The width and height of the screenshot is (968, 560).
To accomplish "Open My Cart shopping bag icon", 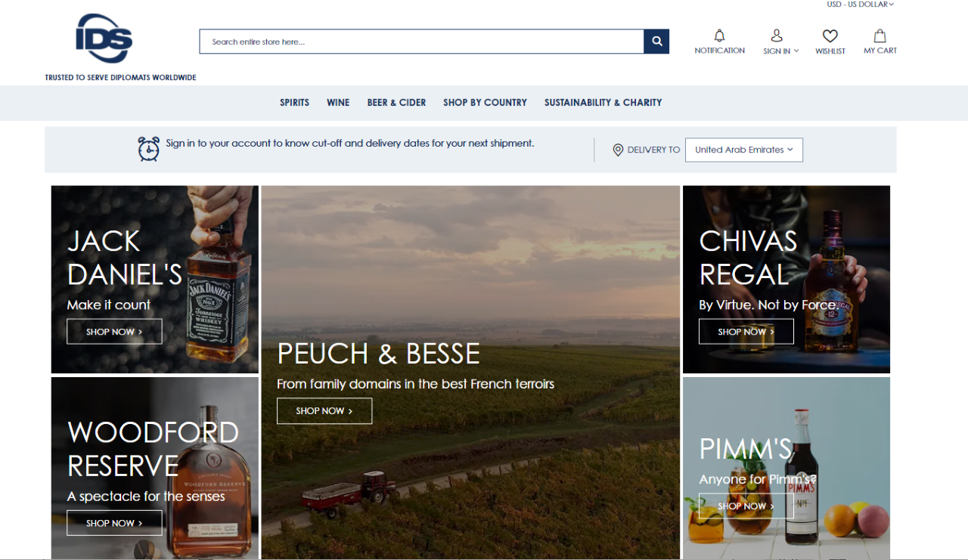I will click(880, 36).
